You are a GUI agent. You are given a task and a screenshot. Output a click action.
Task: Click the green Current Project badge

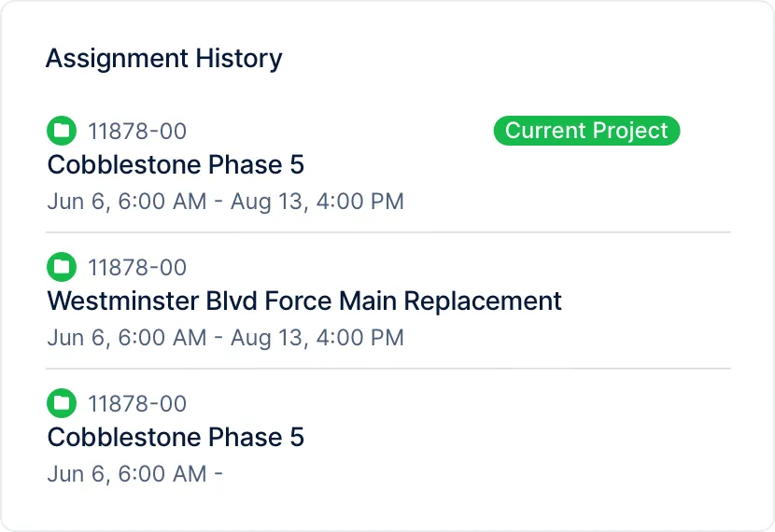point(586,131)
